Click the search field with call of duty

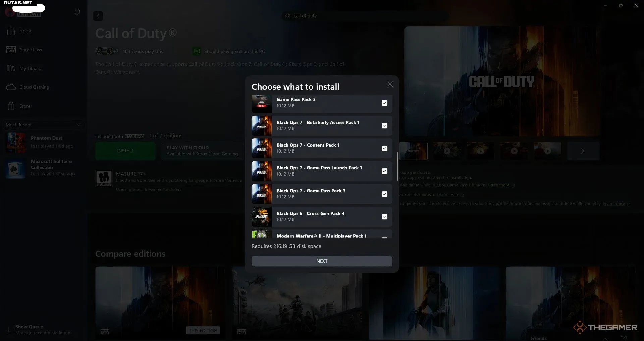tap(366, 16)
